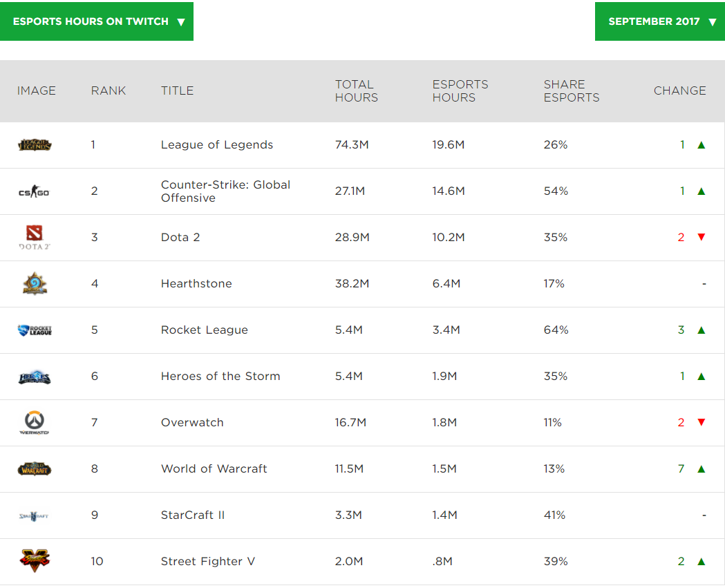
Task: Click the green up arrow for World of Warcraft
Action: 701,469
